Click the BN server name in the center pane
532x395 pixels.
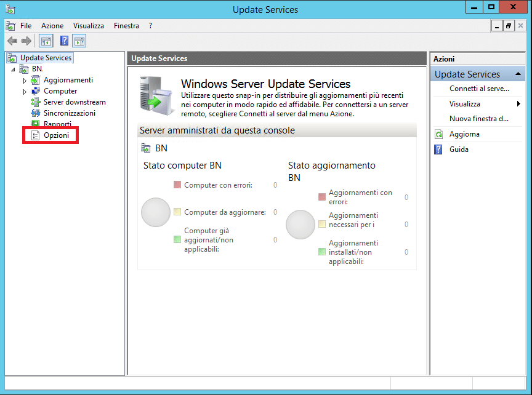pos(161,148)
